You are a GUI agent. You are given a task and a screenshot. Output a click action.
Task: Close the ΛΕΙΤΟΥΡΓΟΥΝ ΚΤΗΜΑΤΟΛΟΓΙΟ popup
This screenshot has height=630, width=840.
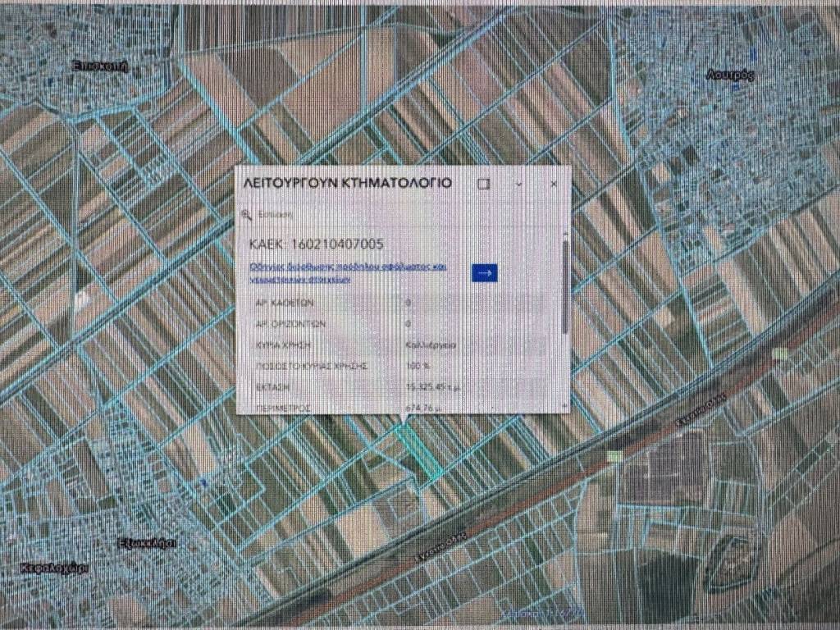(x=555, y=184)
